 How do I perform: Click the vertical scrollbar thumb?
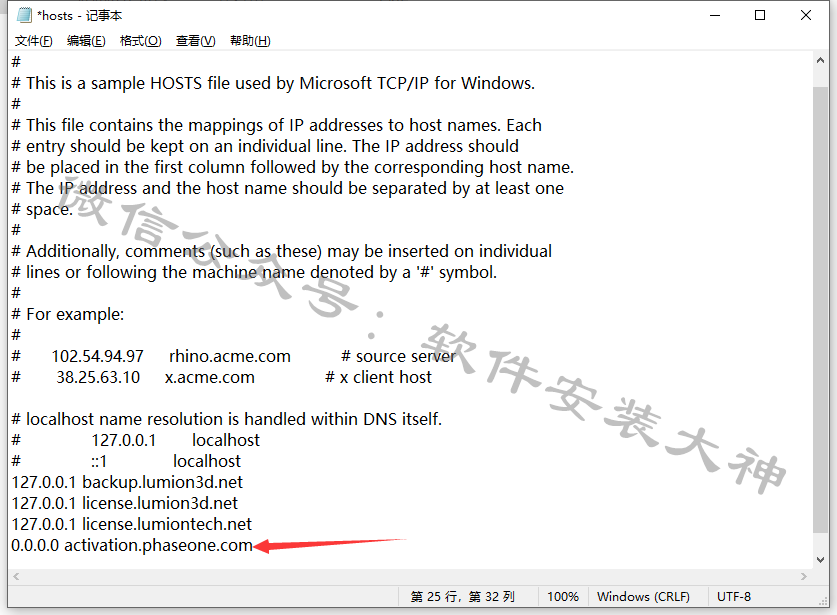(x=820, y=309)
